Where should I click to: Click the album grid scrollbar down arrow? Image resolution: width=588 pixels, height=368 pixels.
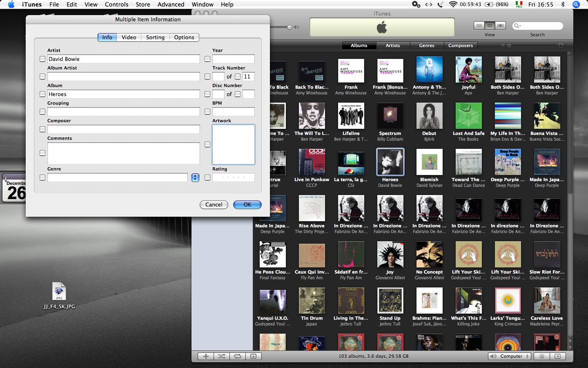coord(570,347)
